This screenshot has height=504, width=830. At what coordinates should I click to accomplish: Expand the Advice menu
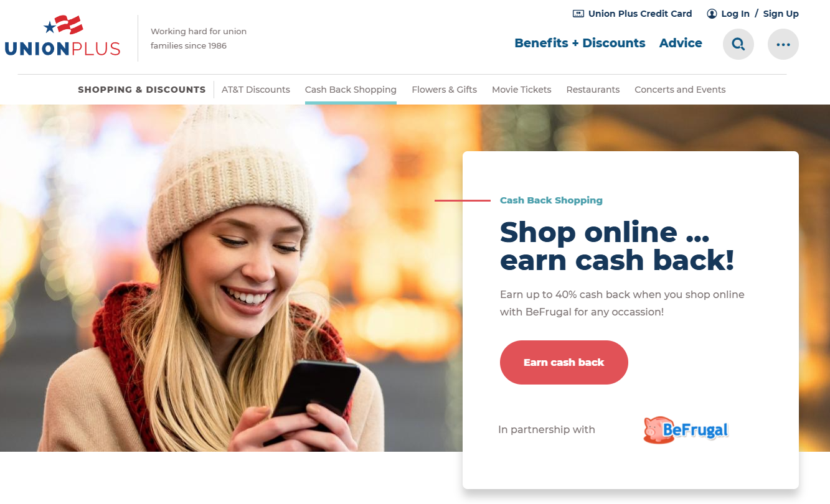681,43
